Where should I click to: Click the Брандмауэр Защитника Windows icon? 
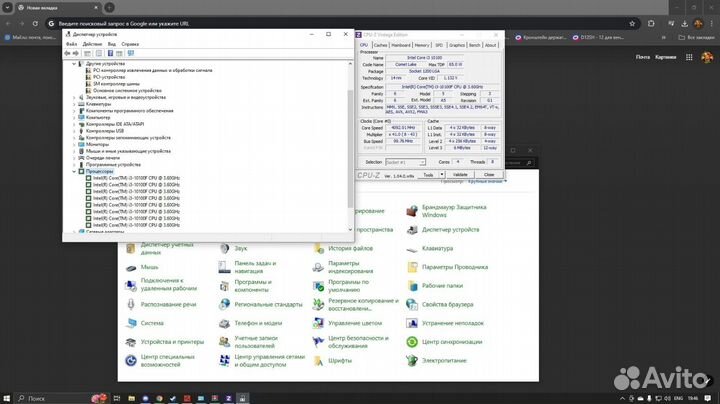(x=413, y=210)
